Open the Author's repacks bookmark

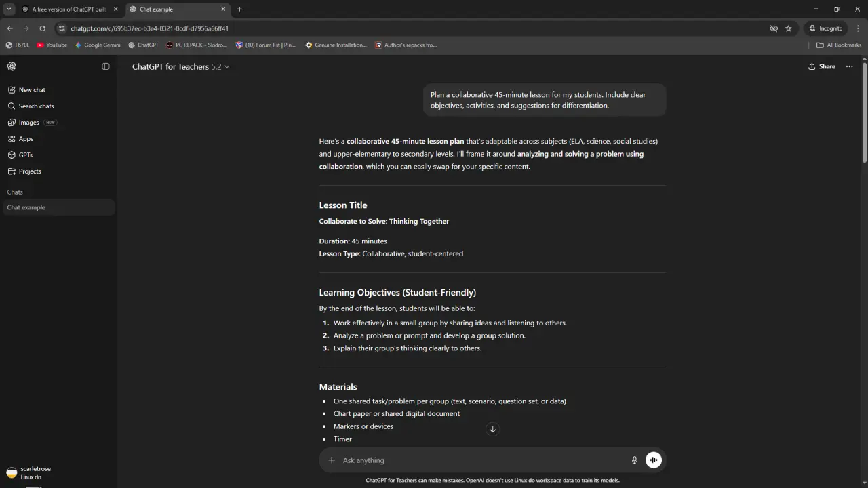pos(406,45)
